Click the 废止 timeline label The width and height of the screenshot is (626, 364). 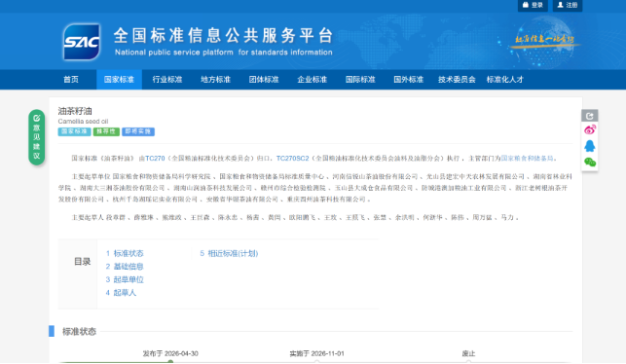pos(468,353)
